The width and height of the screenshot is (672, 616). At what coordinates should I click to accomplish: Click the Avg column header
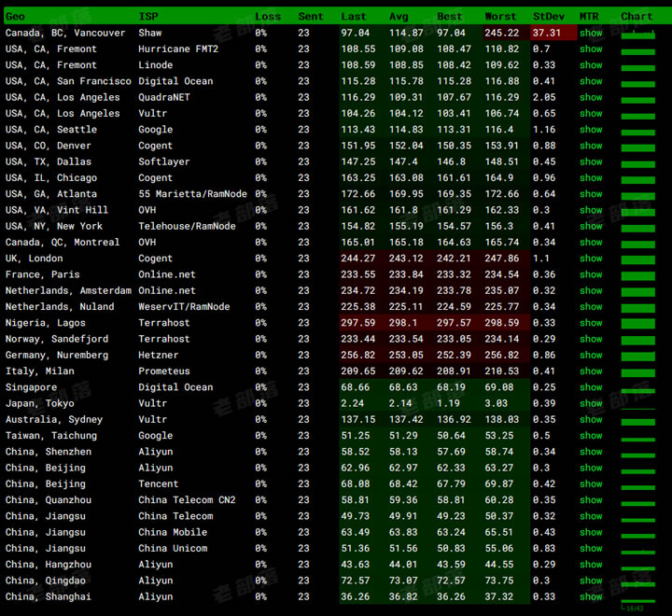tap(399, 17)
